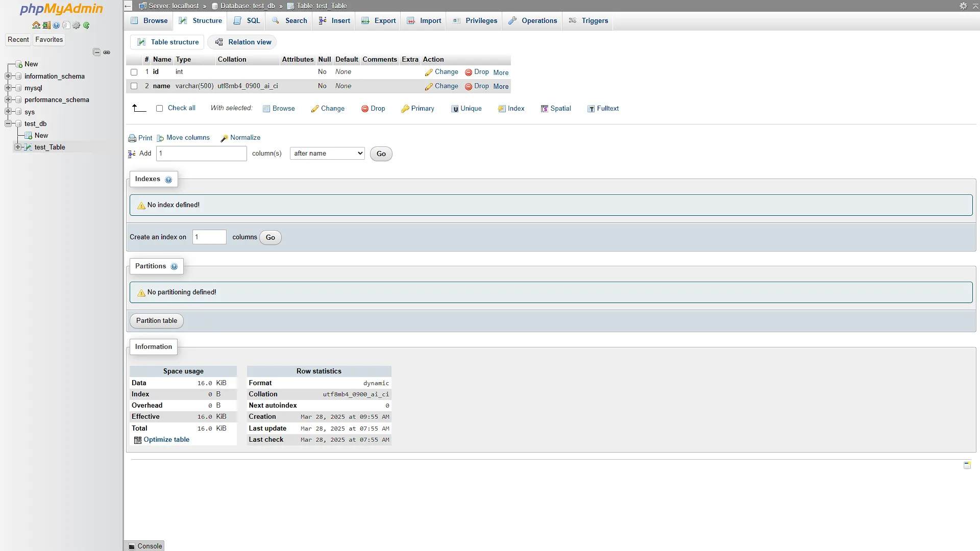Expand the mysql database node
The image size is (980, 551).
coord(8,88)
